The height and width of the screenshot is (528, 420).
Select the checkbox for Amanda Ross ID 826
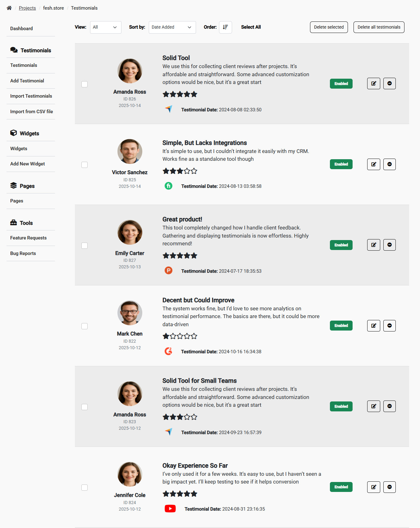point(84,84)
